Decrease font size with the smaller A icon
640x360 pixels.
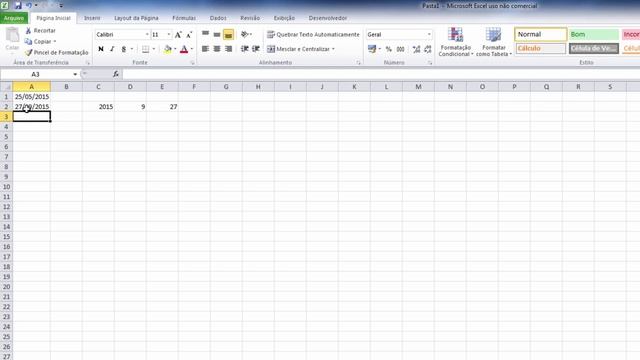tap(189, 35)
